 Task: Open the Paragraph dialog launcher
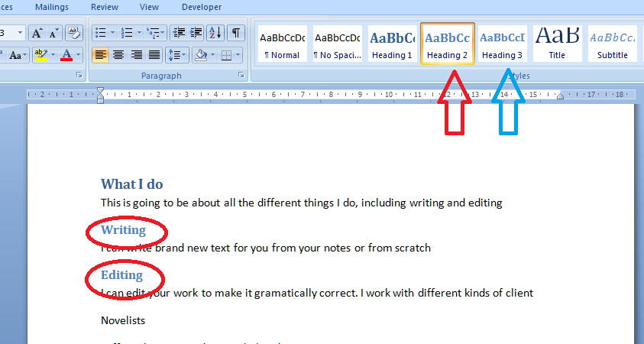[x=241, y=76]
